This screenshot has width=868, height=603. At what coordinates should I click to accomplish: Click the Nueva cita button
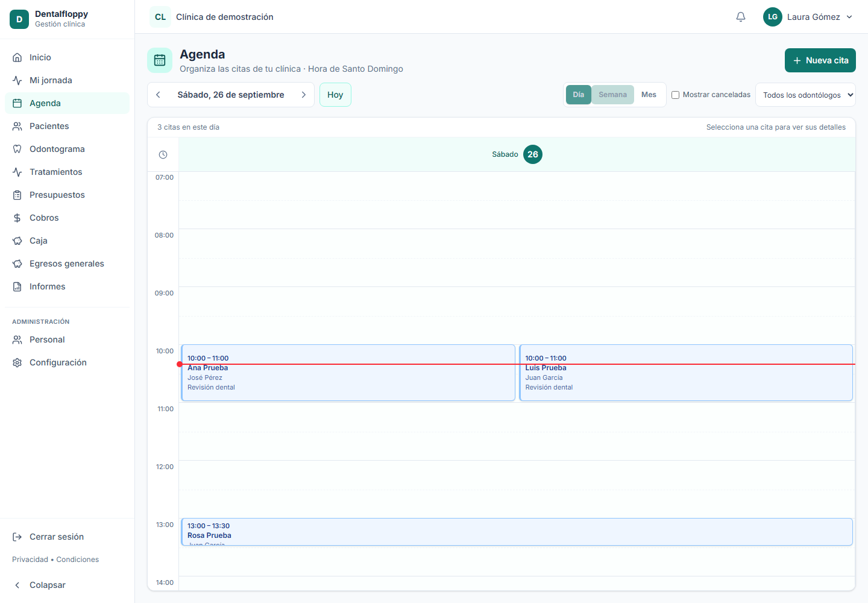point(820,60)
